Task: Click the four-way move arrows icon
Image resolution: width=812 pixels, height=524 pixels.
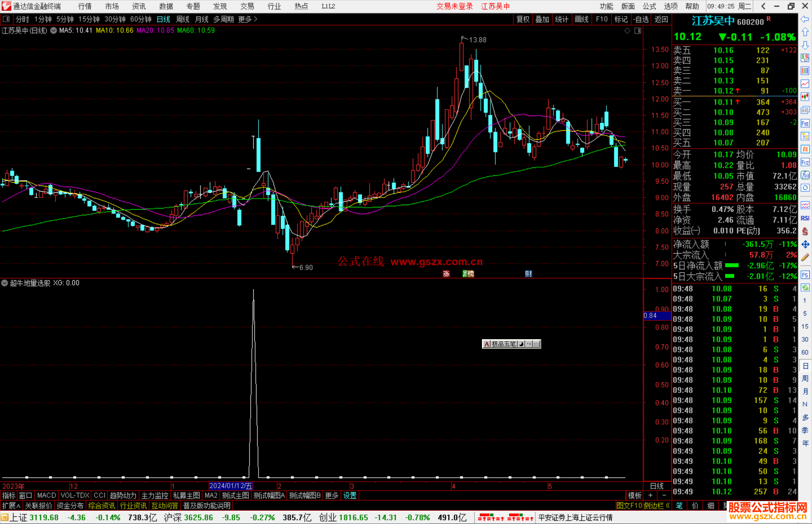Action: [805, 245]
